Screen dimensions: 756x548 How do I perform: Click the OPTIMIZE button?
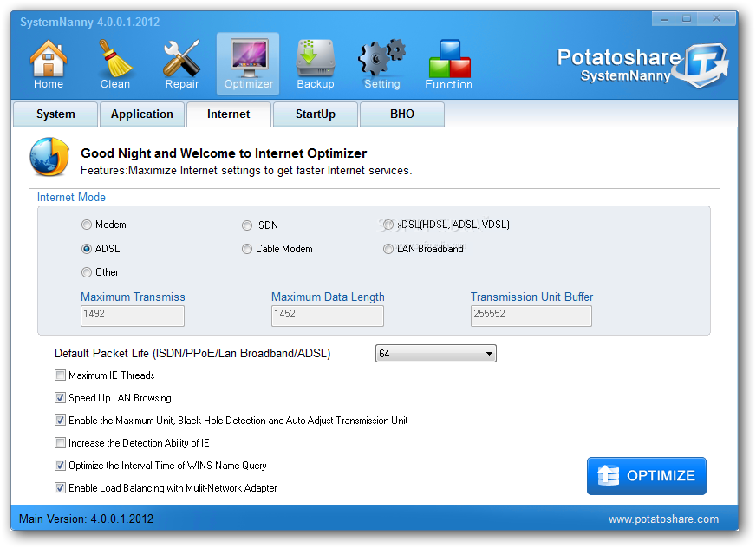click(x=647, y=476)
